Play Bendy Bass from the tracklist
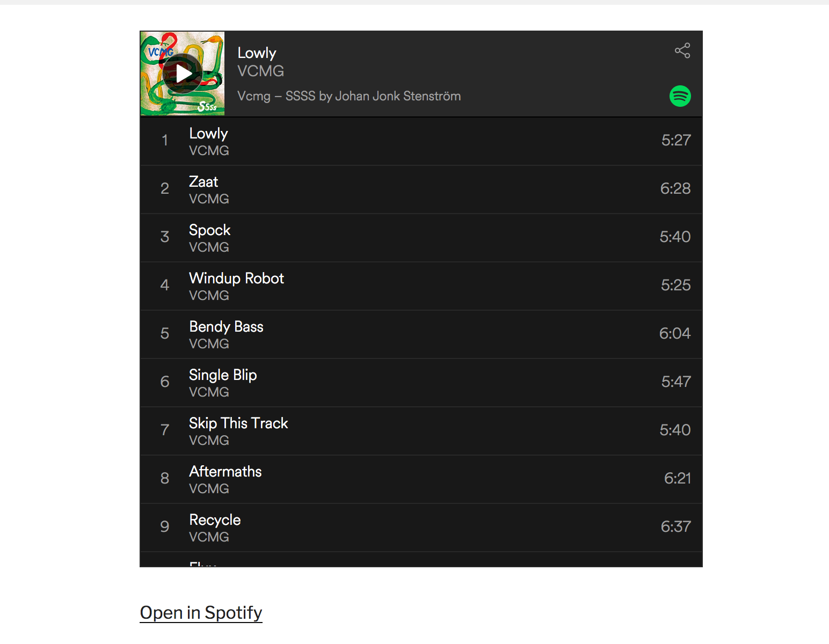829x644 pixels. (x=421, y=334)
